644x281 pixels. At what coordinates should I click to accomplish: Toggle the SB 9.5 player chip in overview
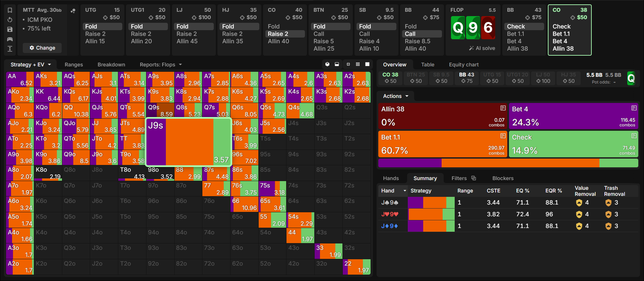[x=441, y=78]
